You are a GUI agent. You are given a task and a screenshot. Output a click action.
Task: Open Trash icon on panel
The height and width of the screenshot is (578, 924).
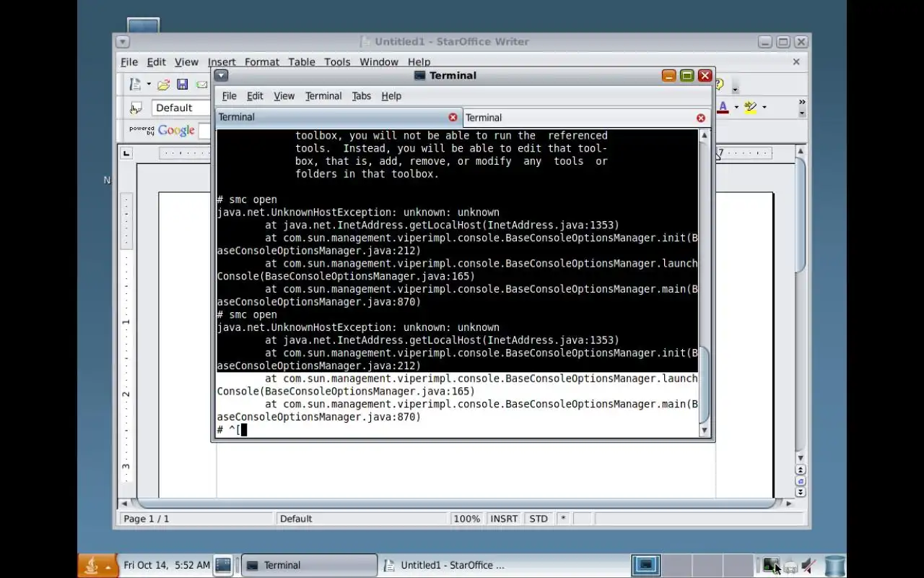tap(834, 566)
